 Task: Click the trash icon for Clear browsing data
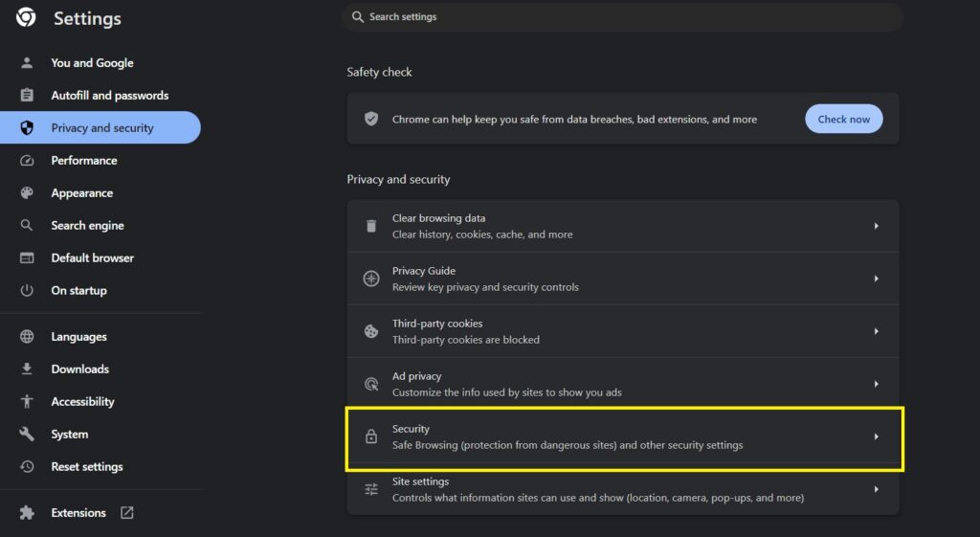click(371, 226)
